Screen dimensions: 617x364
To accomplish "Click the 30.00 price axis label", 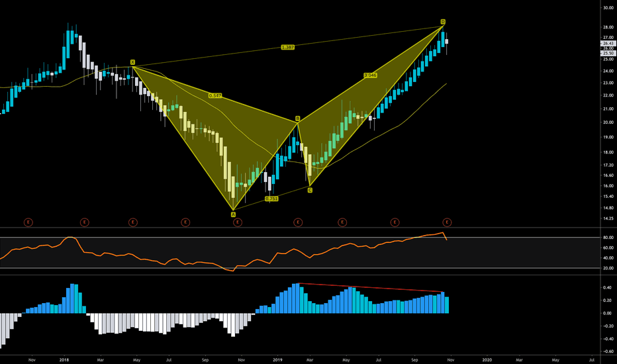I will [608, 7].
